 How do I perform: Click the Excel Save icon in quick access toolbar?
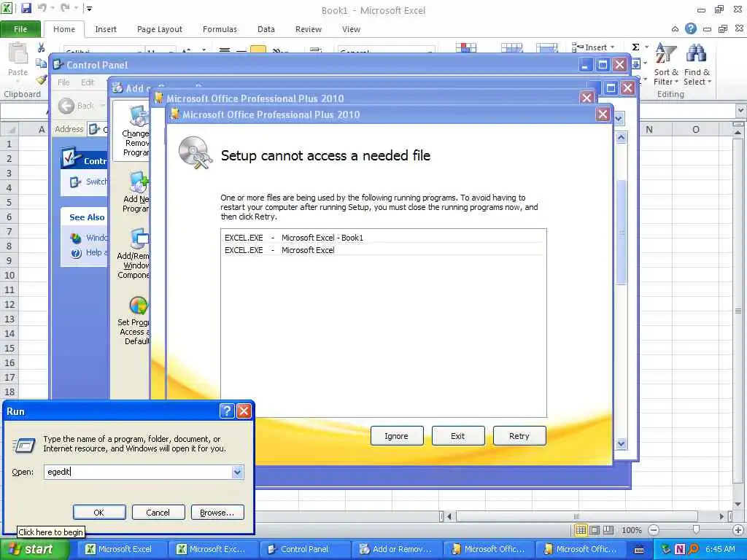pyautogui.click(x=26, y=8)
